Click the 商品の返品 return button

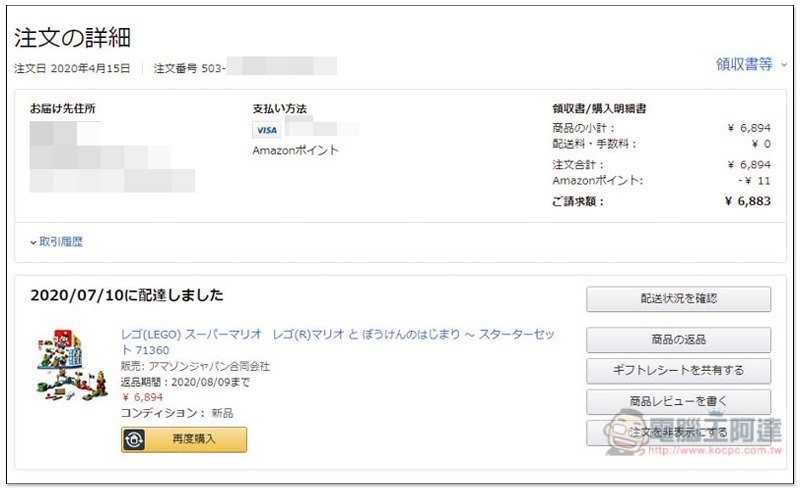click(678, 340)
